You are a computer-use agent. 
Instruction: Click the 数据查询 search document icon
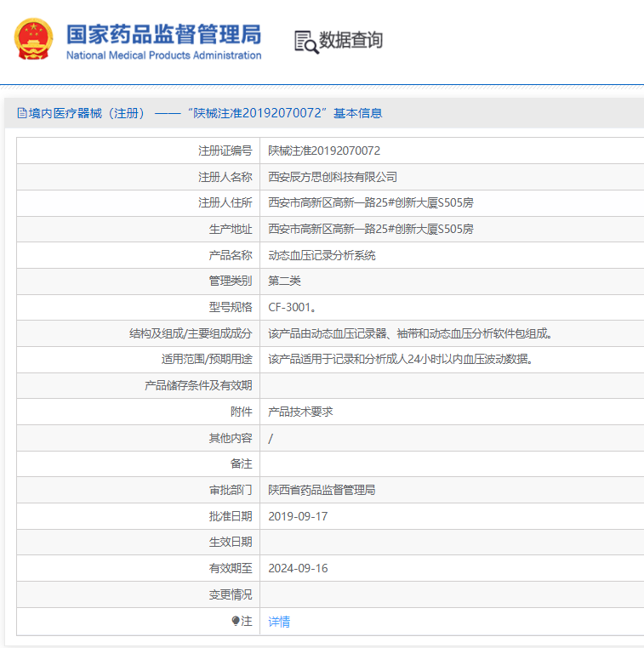coord(306,43)
